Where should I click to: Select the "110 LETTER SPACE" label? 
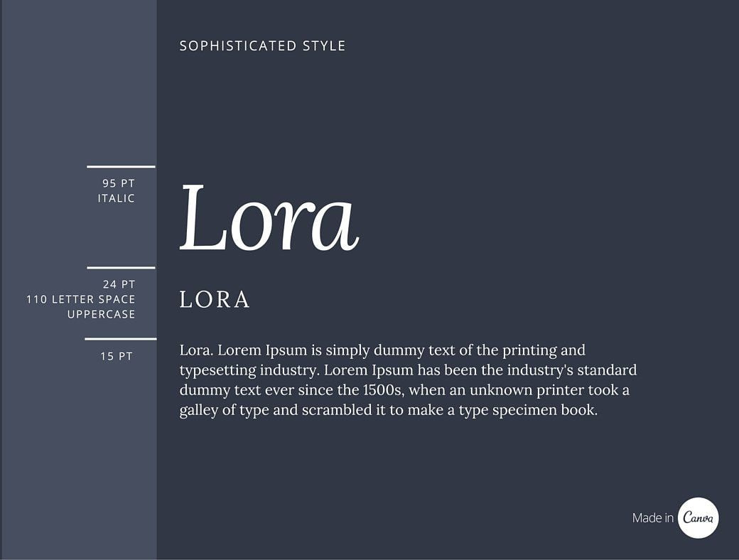81,299
